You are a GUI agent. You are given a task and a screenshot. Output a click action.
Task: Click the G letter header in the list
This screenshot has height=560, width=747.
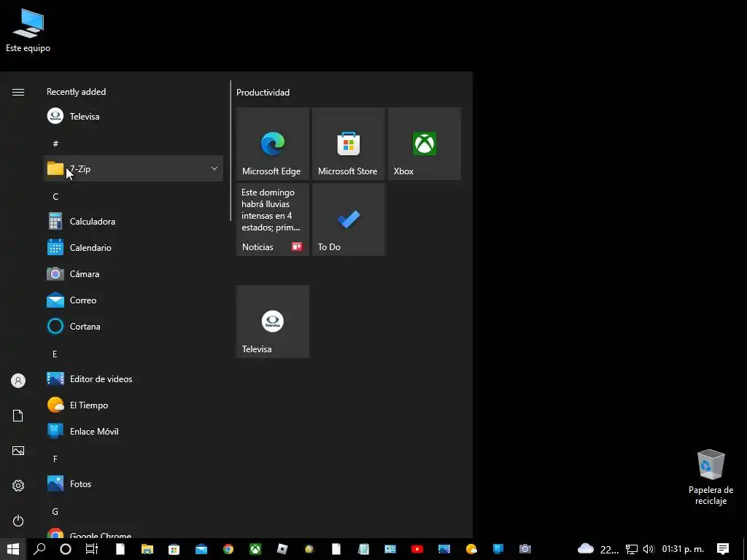point(55,511)
